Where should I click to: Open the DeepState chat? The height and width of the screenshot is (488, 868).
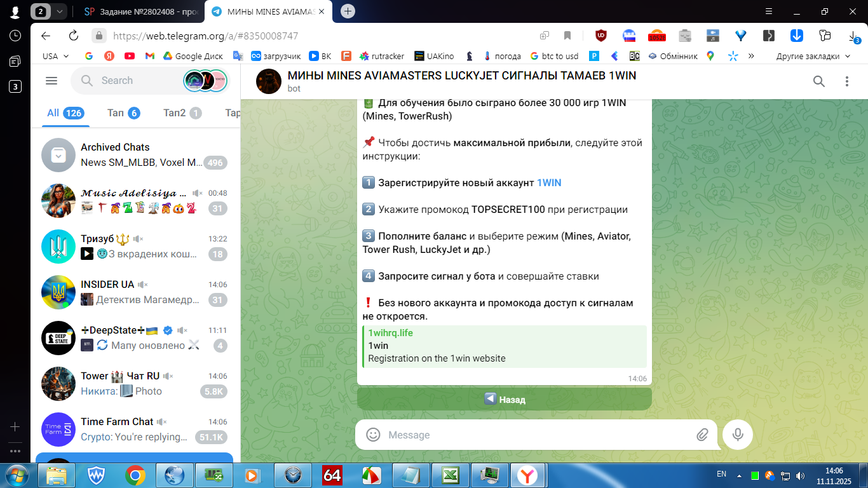pos(135,338)
